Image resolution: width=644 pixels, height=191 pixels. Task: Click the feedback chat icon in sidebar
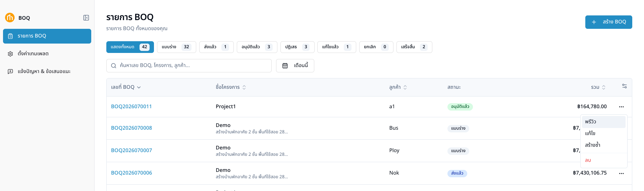(10, 72)
